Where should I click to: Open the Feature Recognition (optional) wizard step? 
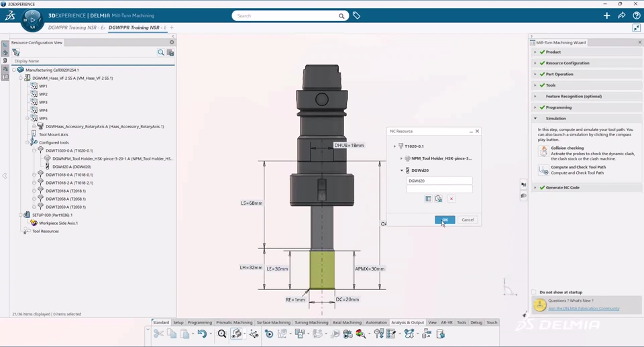tap(574, 96)
